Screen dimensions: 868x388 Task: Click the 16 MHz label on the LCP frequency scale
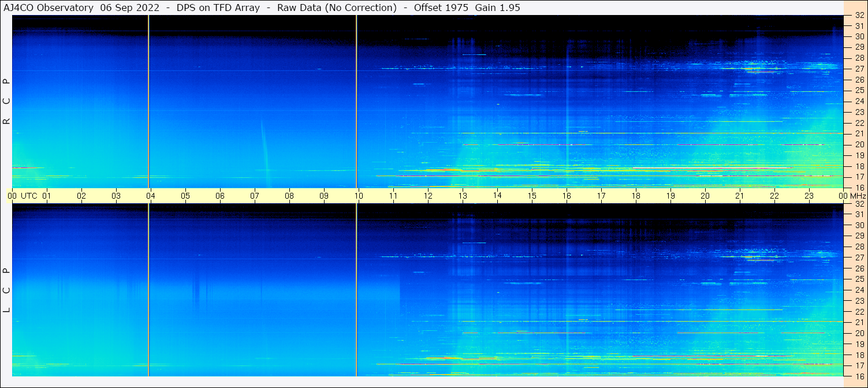pos(859,376)
